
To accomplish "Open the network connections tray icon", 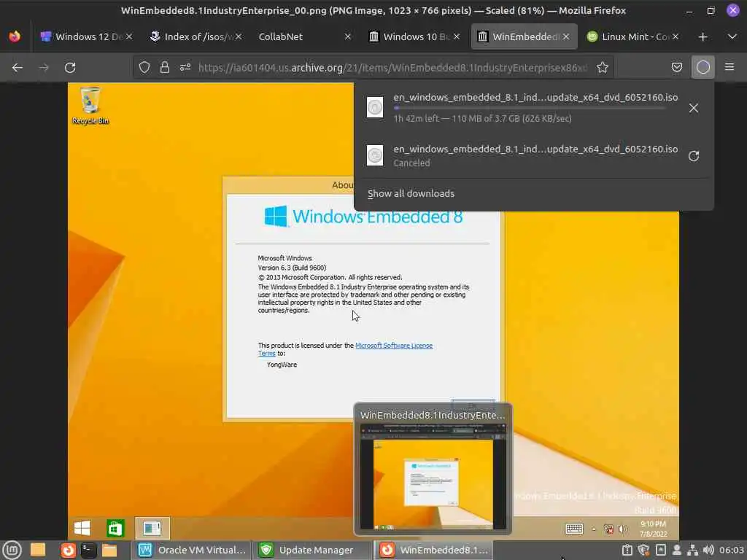I will (x=693, y=550).
